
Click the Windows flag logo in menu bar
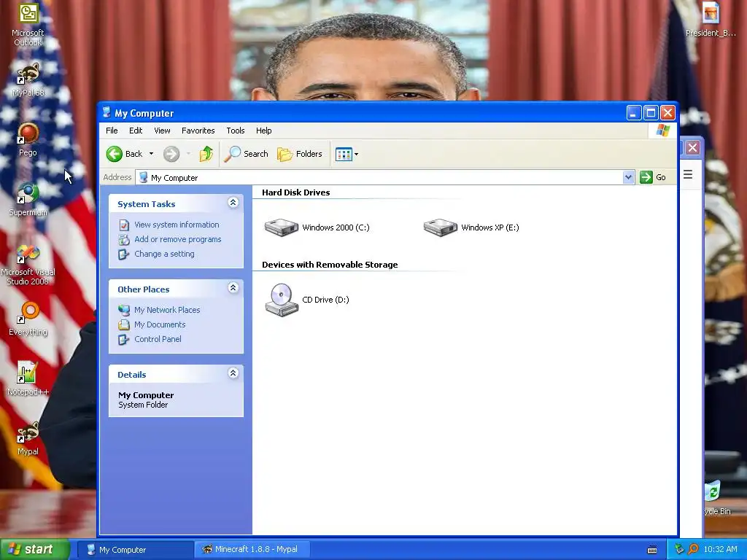[x=662, y=131]
